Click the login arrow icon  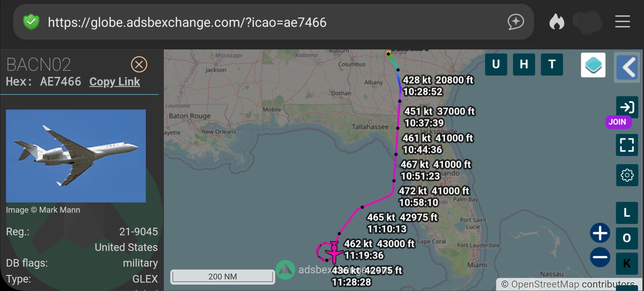[627, 107]
